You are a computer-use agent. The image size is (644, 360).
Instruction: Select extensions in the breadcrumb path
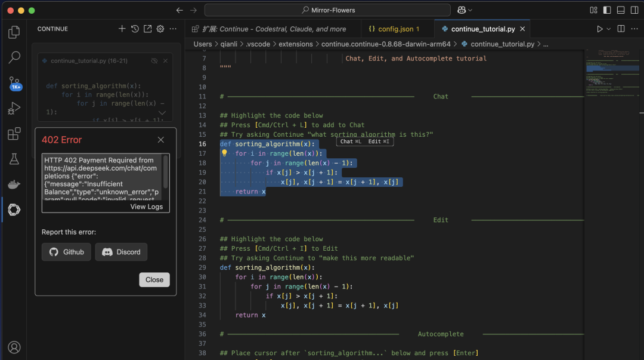(296, 44)
